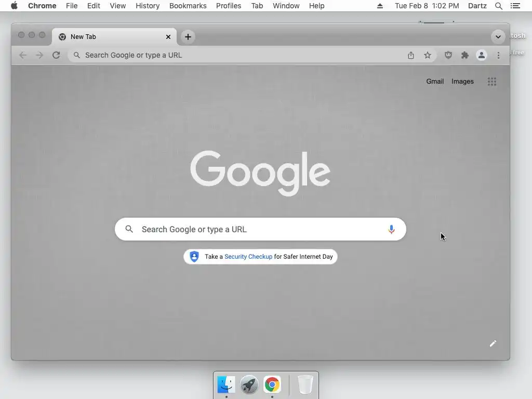The image size is (532, 399).
Task: Open the uBlock shield extension
Action: [x=448, y=55]
